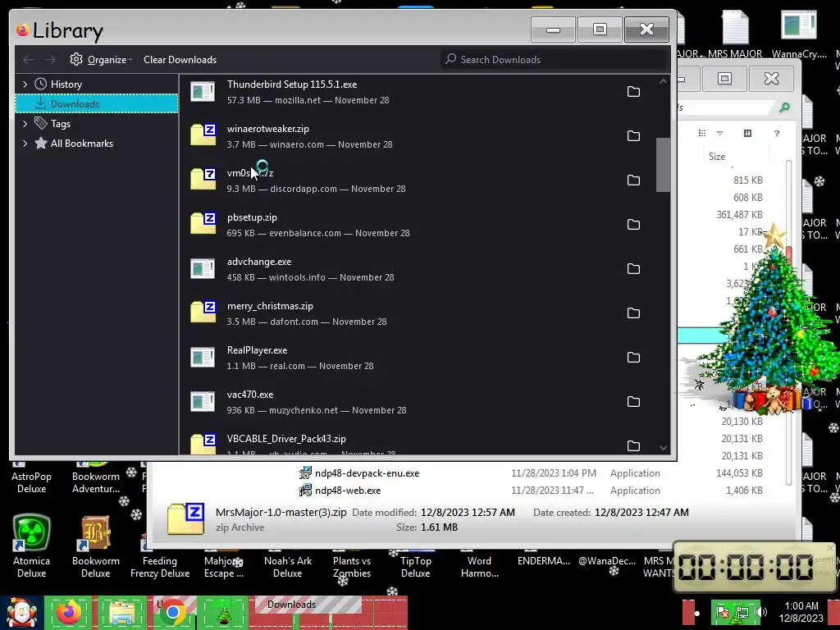Expand the All Bookmarks tree node

click(25, 144)
